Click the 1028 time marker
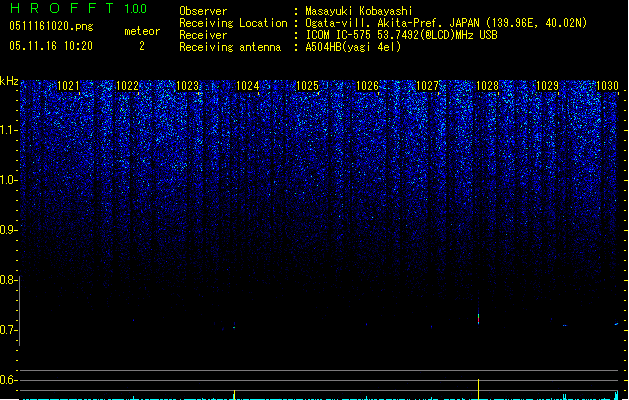629x400 pixels. pos(487,86)
